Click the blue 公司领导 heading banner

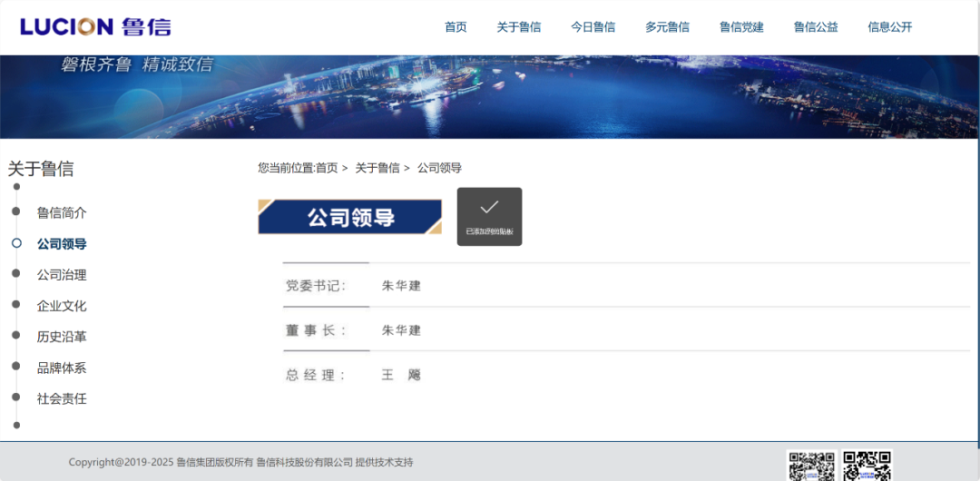tap(349, 217)
